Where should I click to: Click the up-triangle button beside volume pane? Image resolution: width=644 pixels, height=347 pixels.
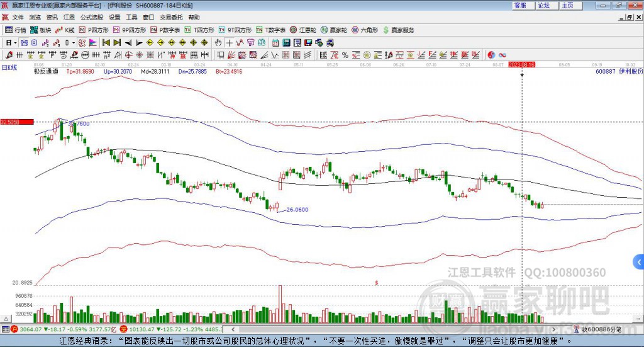[6, 319]
